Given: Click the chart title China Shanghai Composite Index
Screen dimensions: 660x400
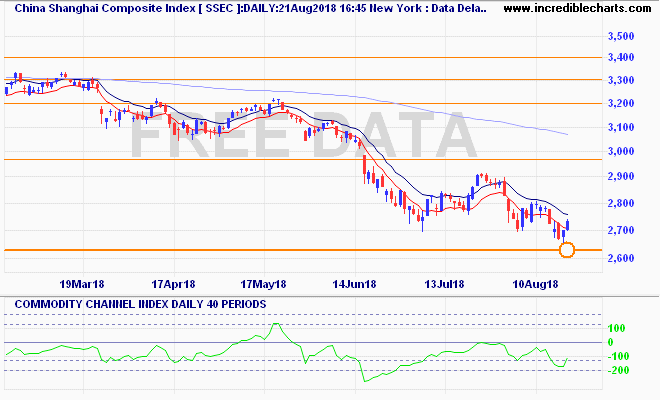Looking at the screenshot, I should pos(105,8).
